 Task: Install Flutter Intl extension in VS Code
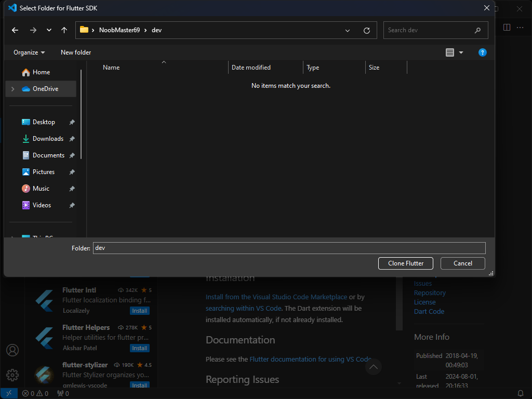point(139,311)
